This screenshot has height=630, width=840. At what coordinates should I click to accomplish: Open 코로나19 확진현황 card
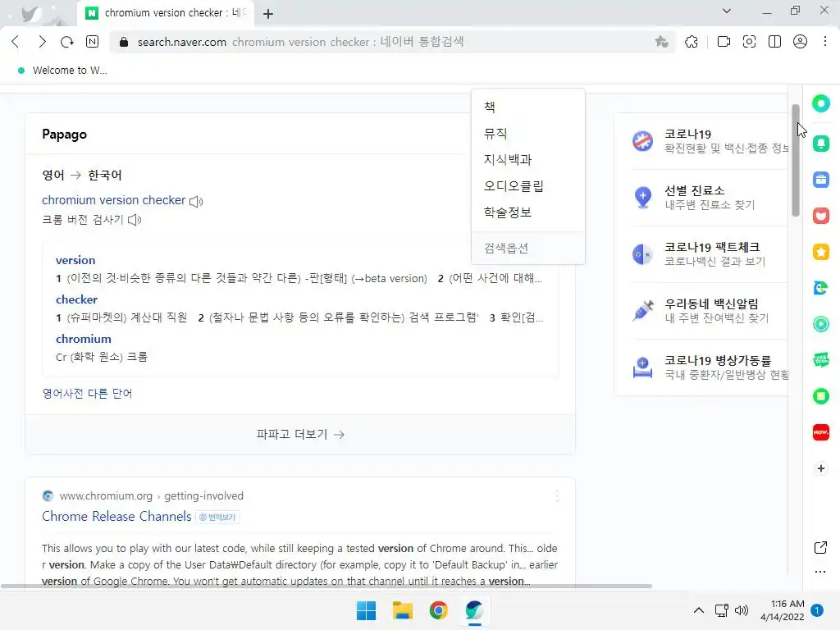coord(710,140)
